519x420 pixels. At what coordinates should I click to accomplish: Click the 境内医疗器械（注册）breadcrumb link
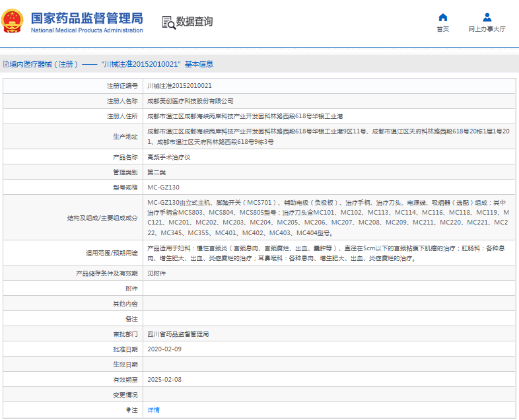[x=44, y=64]
